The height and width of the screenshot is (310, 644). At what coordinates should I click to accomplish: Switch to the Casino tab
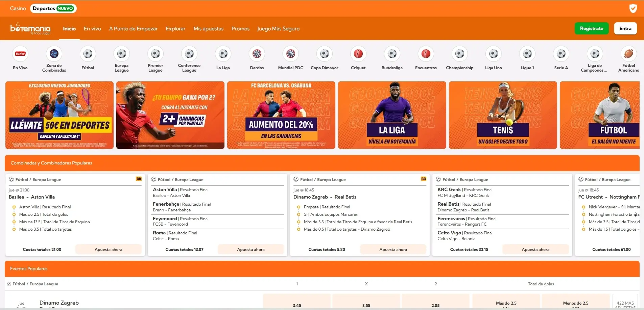point(18,8)
